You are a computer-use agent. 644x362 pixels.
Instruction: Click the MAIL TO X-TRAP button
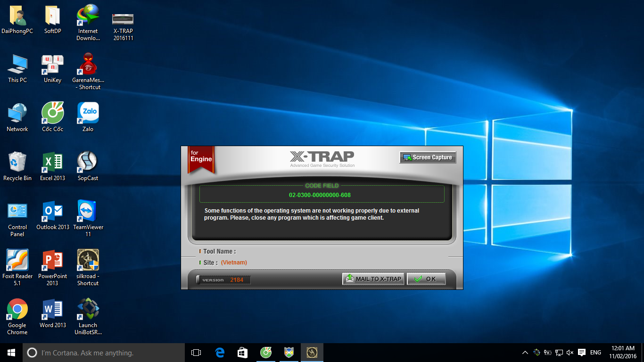click(373, 279)
